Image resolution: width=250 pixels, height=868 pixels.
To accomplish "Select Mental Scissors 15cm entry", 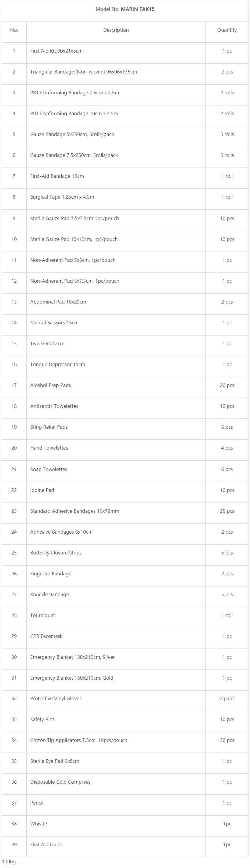I will pos(54,323).
